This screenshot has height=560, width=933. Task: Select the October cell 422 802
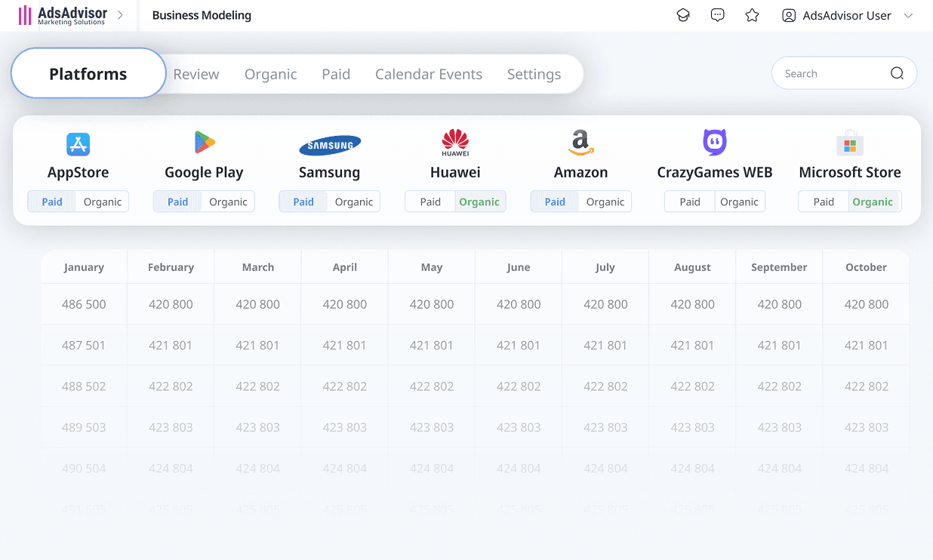tap(867, 386)
